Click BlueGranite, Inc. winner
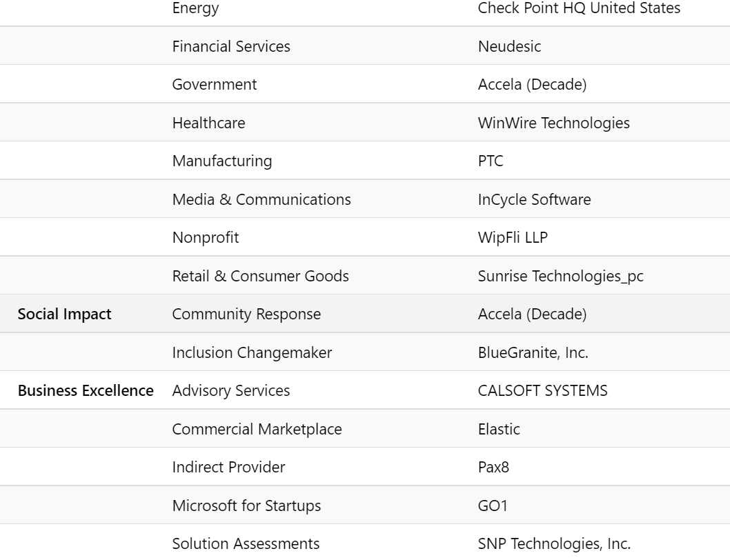730x560 pixels. coord(533,352)
